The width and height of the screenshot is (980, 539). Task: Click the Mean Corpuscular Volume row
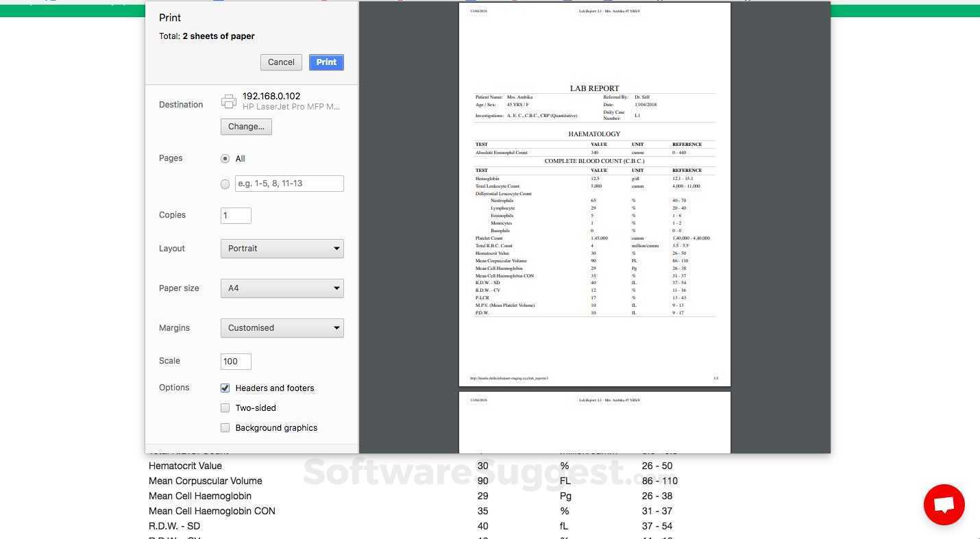tap(413, 481)
